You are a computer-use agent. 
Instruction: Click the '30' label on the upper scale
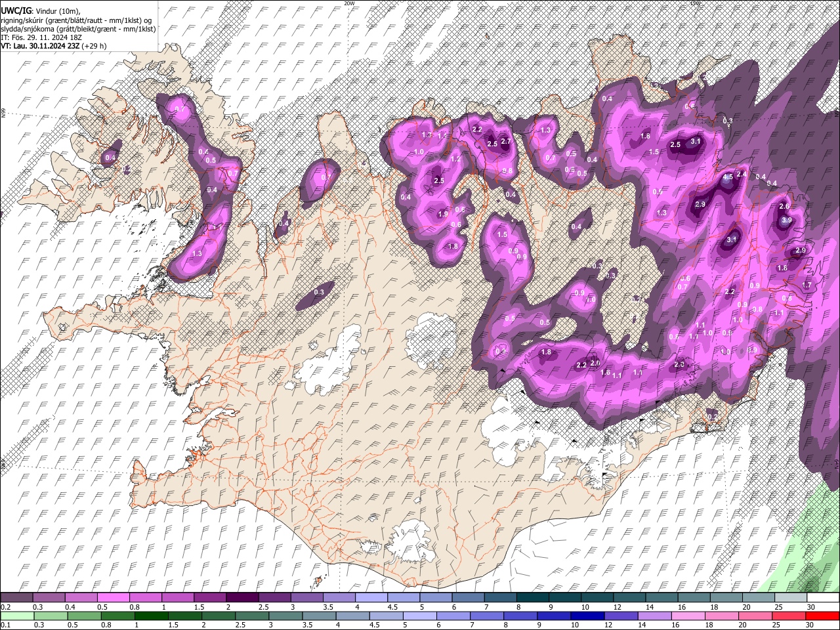(x=811, y=607)
